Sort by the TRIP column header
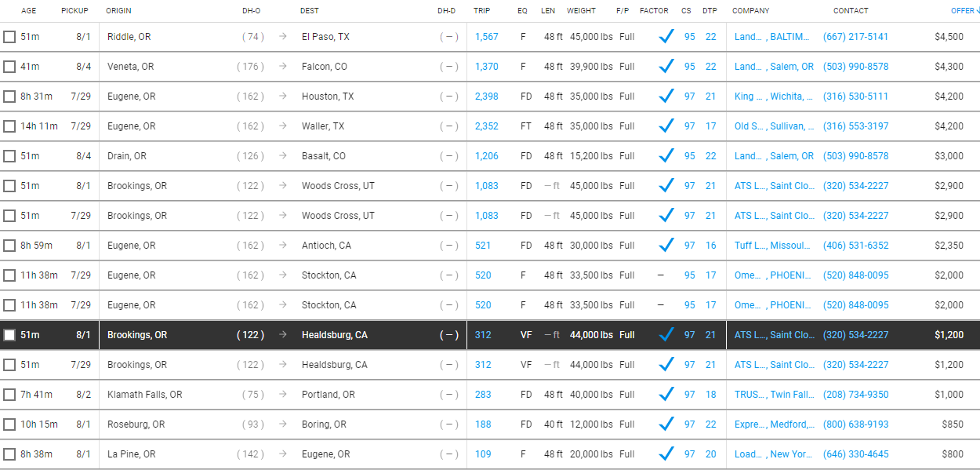 tap(481, 11)
